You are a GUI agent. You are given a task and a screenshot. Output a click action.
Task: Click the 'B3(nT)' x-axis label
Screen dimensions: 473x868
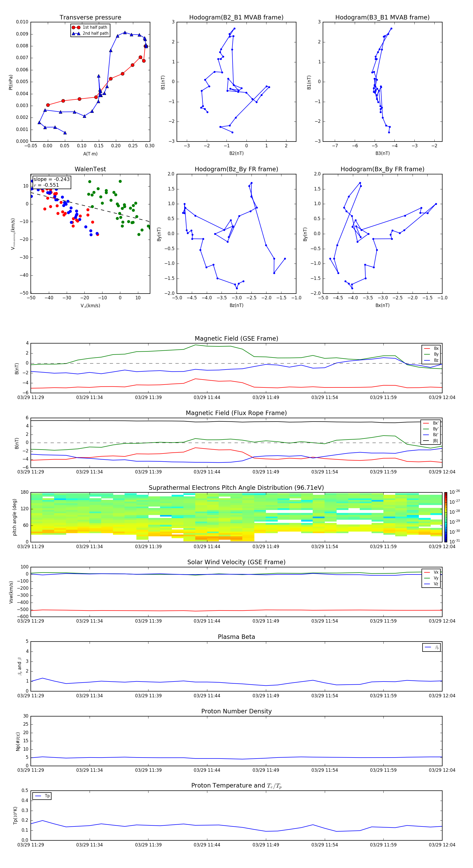click(x=382, y=153)
